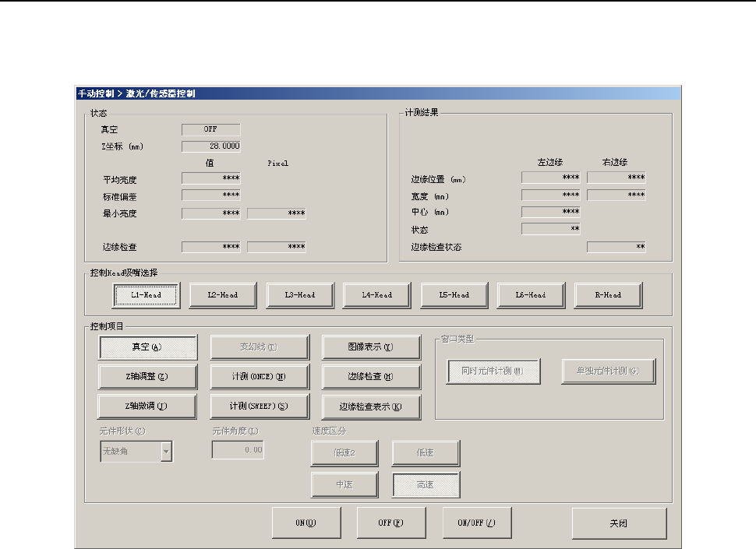The height and width of the screenshot is (549, 756).
Task: Select the L1-Head nozzle button
Action: coord(147,295)
